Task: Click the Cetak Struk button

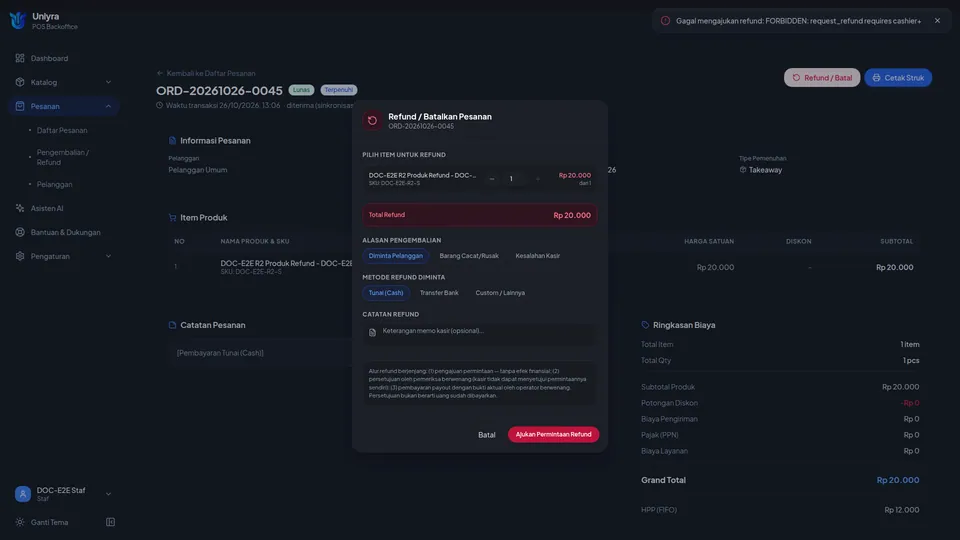Action: [x=898, y=78]
